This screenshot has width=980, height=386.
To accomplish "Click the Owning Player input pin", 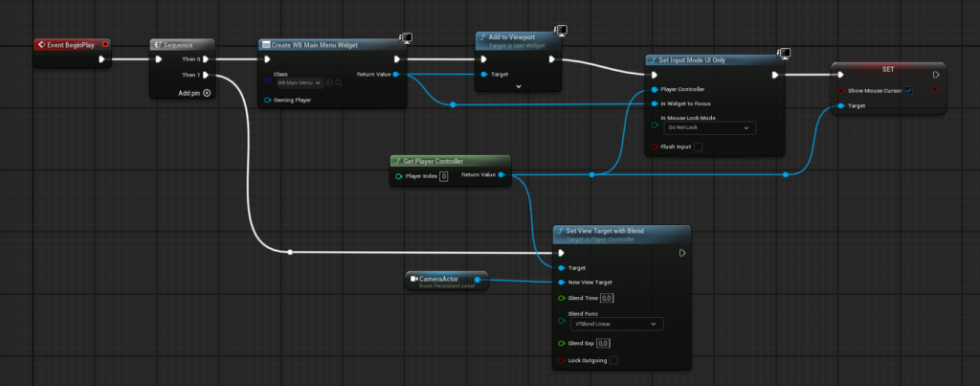I will point(267,100).
